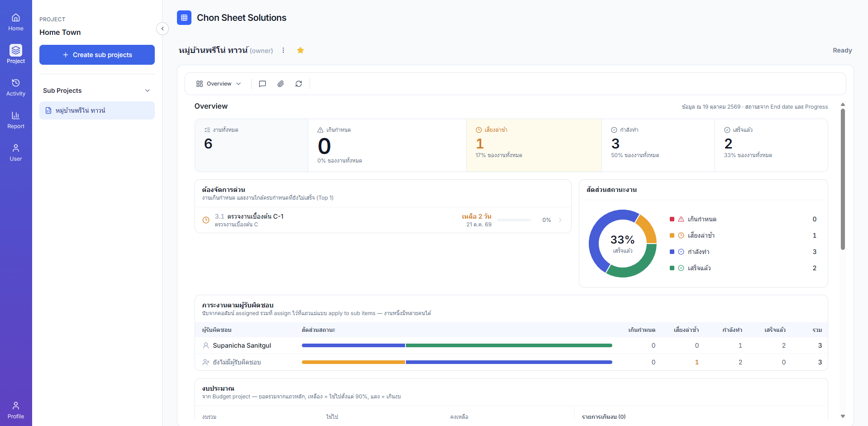Open the เสร็จแล้ว completed stats card
The height and width of the screenshot is (426, 868).
pos(771,145)
